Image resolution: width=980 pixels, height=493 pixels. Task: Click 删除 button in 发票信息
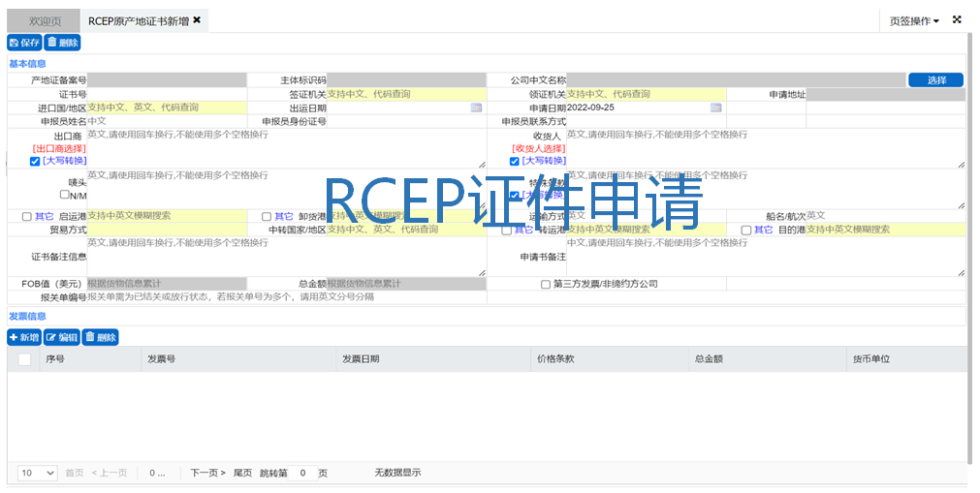[101, 337]
